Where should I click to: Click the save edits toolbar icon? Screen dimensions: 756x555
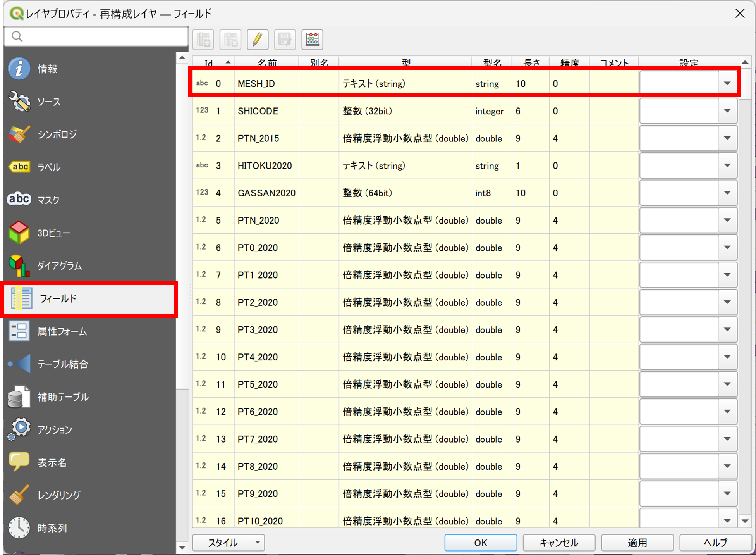(285, 40)
